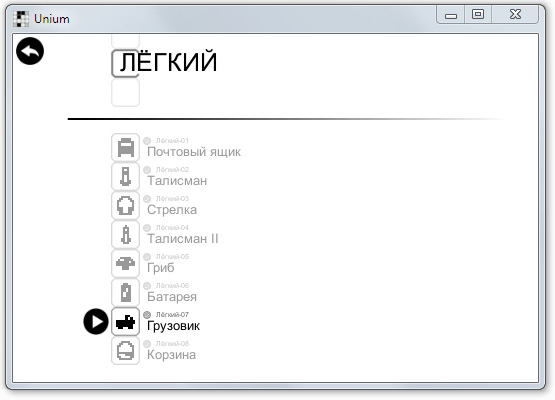This screenshot has height=400, width=555.
Task: Select the Стрелка puzzle name
Action: [172, 210]
